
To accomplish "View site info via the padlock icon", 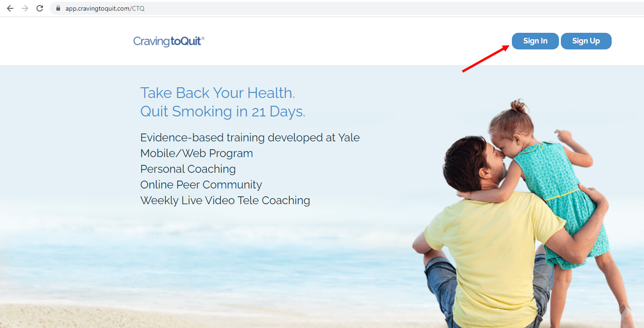I will pyautogui.click(x=58, y=8).
